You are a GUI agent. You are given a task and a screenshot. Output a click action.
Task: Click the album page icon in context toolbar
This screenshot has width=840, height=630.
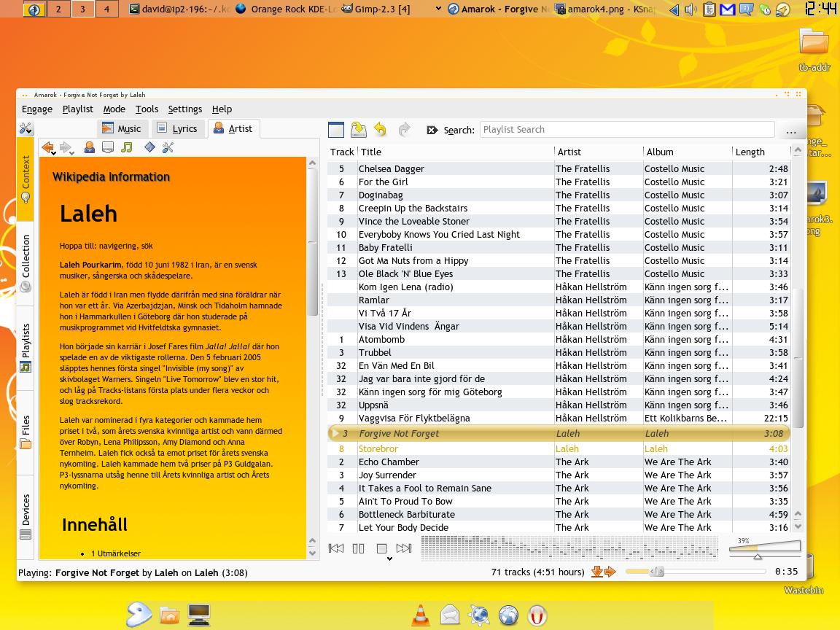click(108, 147)
